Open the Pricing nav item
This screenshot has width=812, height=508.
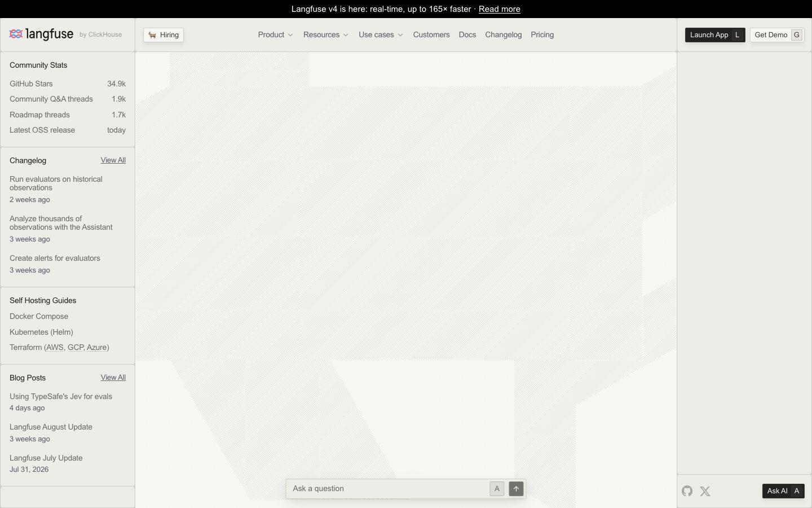pyautogui.click(x=542, y=35)
